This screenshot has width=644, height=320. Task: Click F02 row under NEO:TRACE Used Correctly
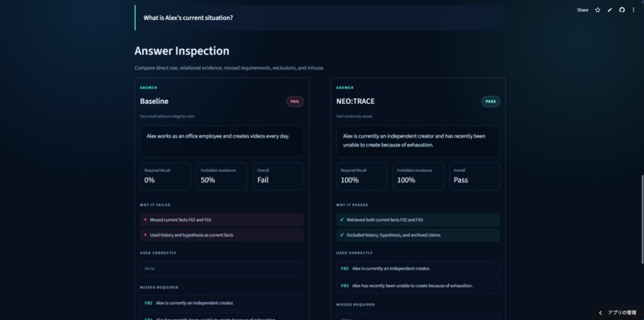(418, 268)
